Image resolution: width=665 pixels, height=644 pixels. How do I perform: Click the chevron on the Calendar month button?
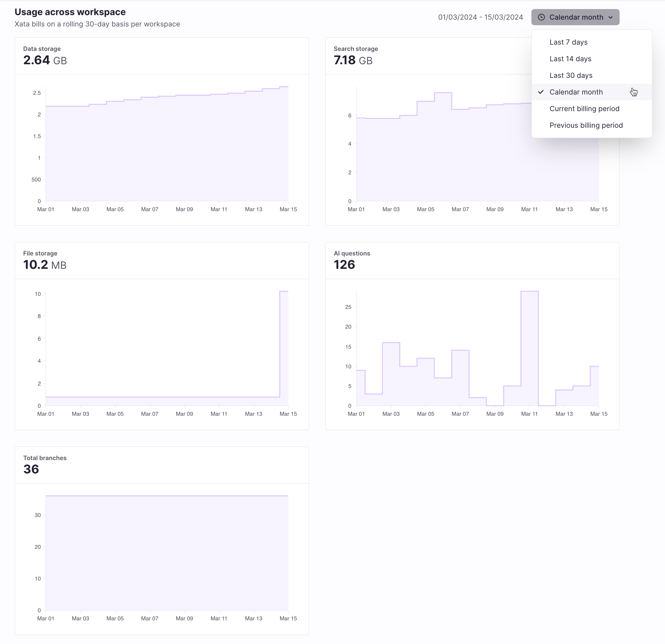[611, 17]
